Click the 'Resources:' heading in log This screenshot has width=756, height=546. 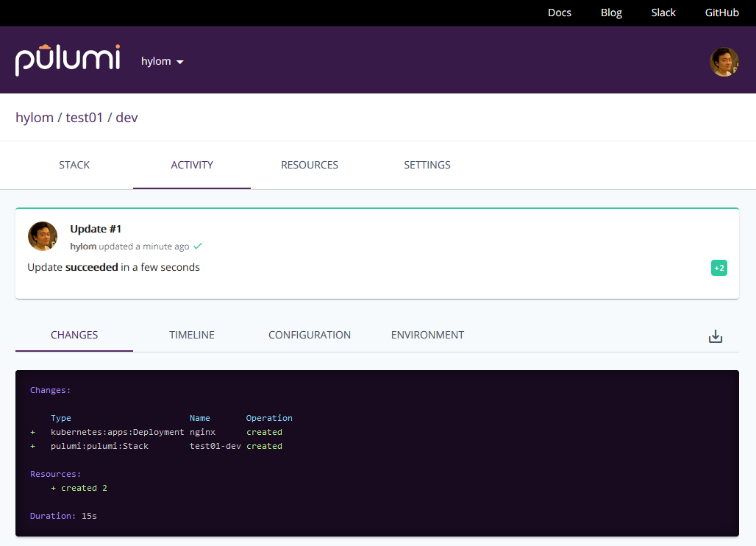pos(55,474)
